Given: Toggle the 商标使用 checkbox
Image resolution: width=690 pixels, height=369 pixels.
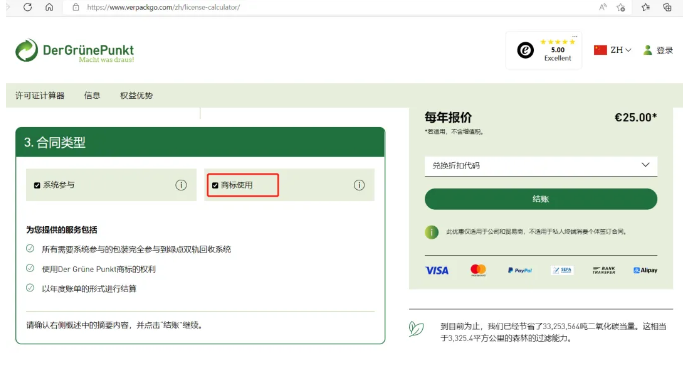Looking at the screenshot, I should (x=215, y=185).
